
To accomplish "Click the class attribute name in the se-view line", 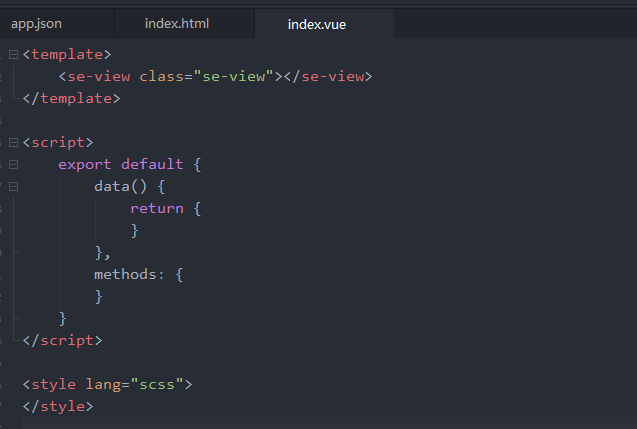I will 161,76.
